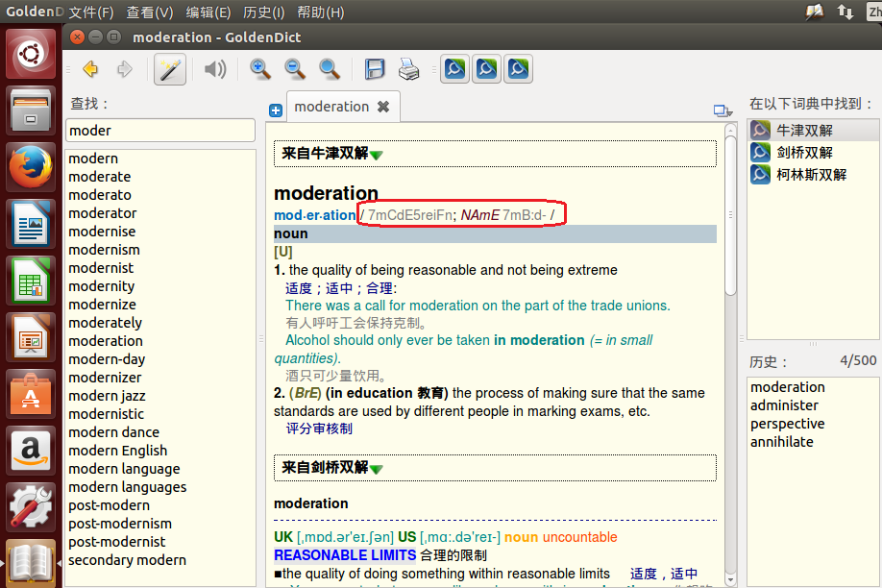Zoom in with the plus magnifier

click(x=259, y=69)
